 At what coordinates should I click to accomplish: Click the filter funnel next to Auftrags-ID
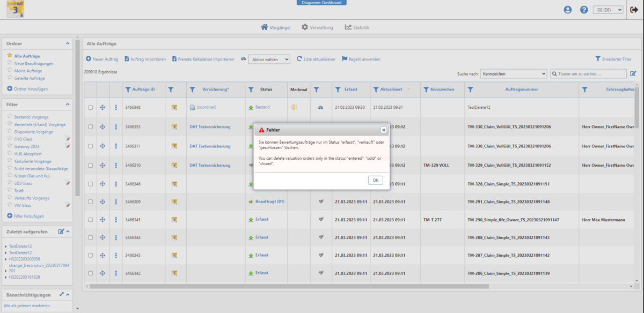coord(128,90)
